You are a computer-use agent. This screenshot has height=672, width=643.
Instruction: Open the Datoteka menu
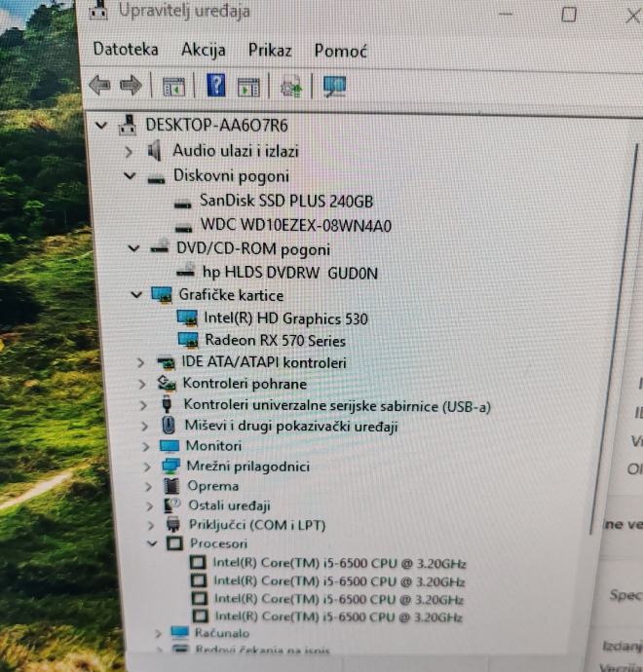126,49
